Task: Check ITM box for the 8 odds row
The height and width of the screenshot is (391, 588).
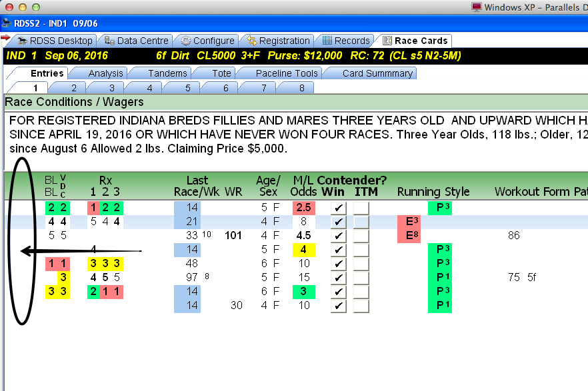Action: click(361, 222)
